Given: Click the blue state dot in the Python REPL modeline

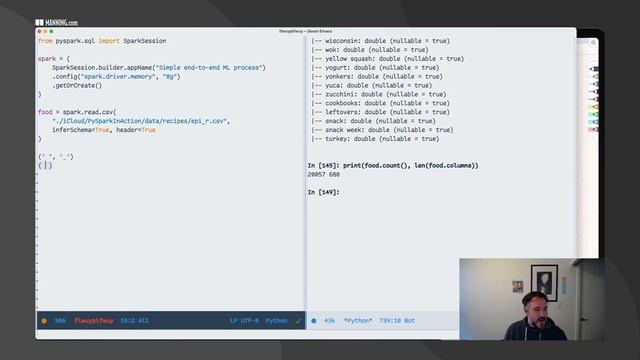Looking at the screenshot, I should coord(313,321).
